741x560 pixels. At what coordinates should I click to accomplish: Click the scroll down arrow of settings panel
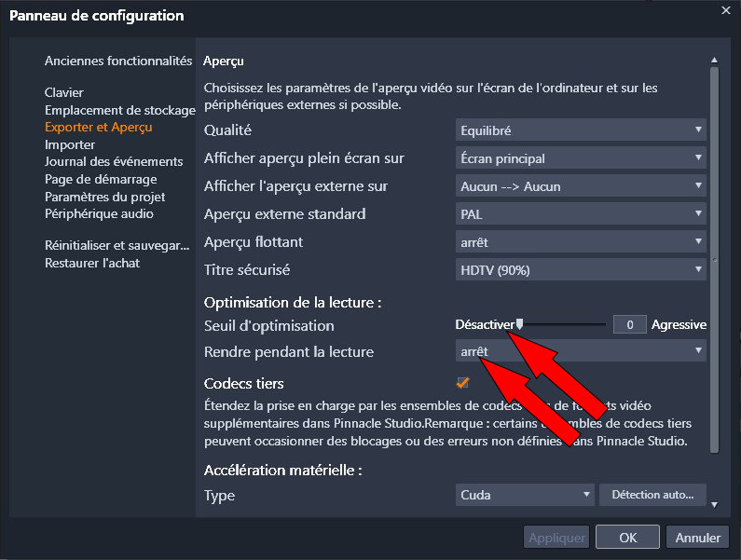pos(715,504)
